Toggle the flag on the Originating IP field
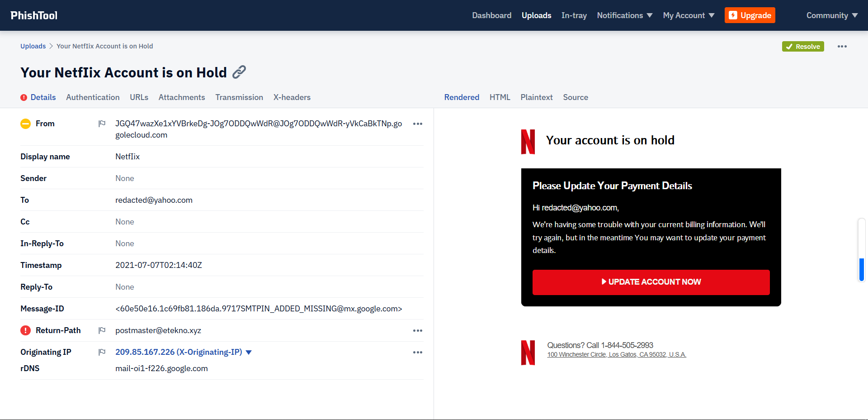868x420 pixels. tap(102, 352)
